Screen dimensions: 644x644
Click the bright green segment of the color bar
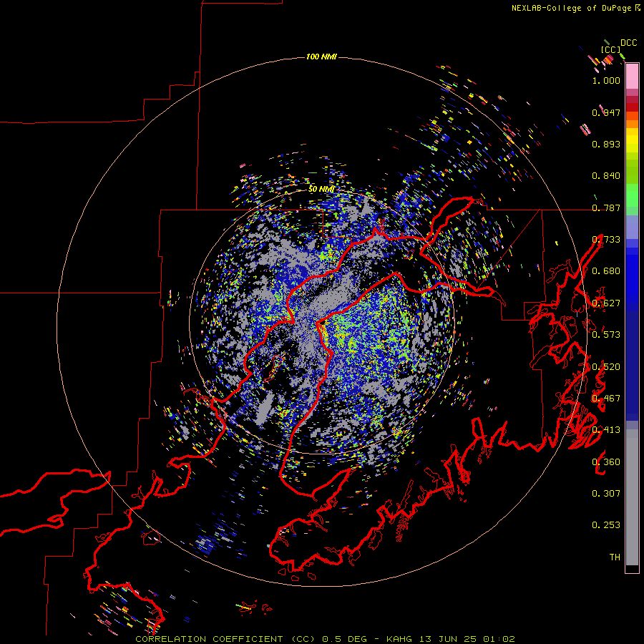tap(632, 195)
